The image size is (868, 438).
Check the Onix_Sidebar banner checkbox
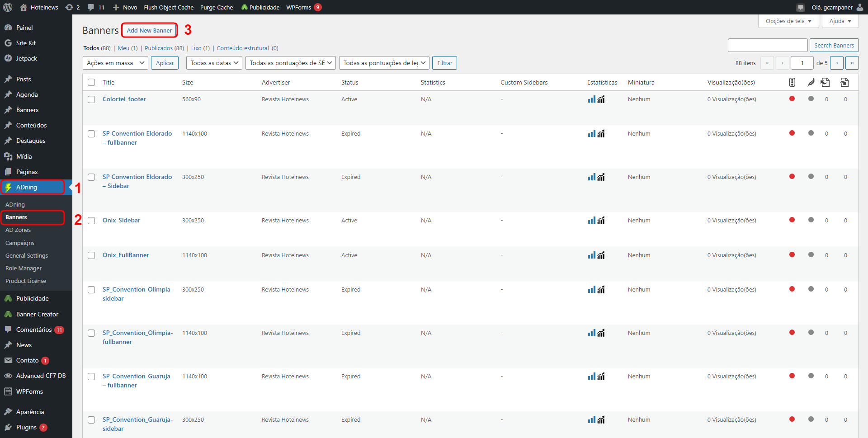coord(91,221)
